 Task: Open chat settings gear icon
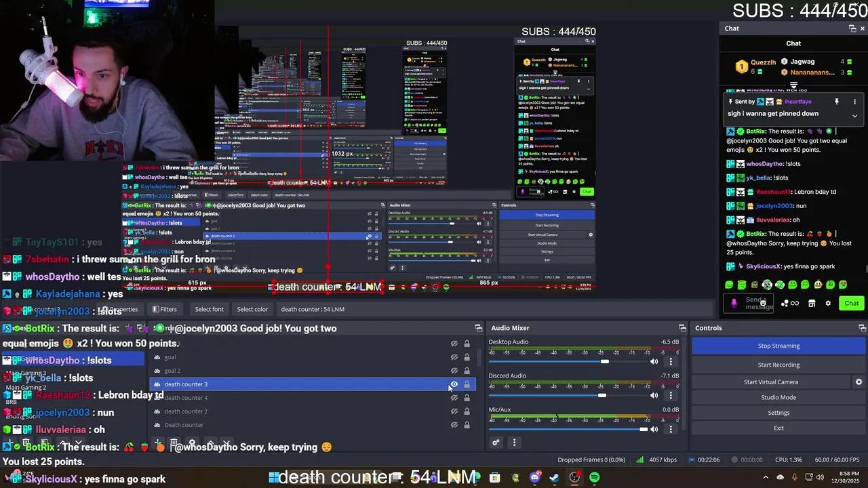pos(828,304)
